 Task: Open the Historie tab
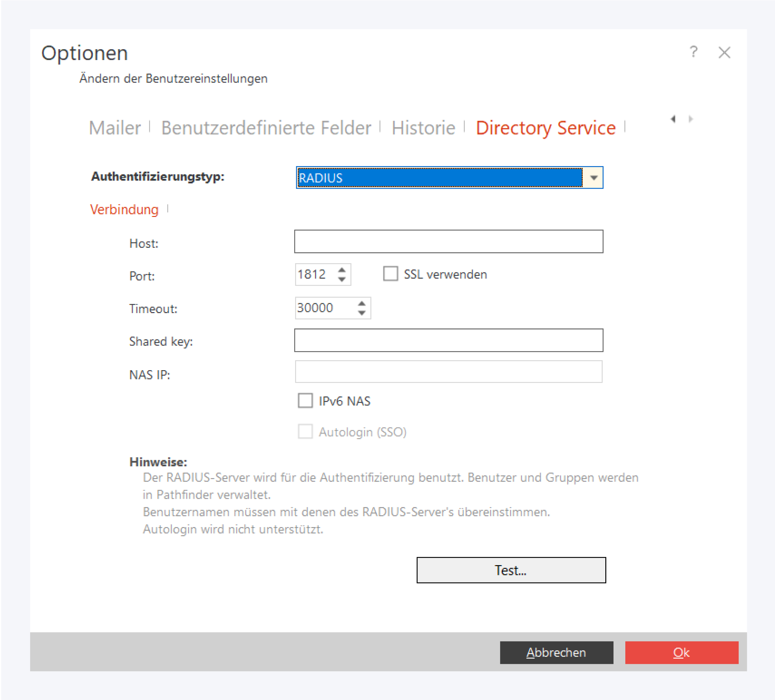[423, 128]
